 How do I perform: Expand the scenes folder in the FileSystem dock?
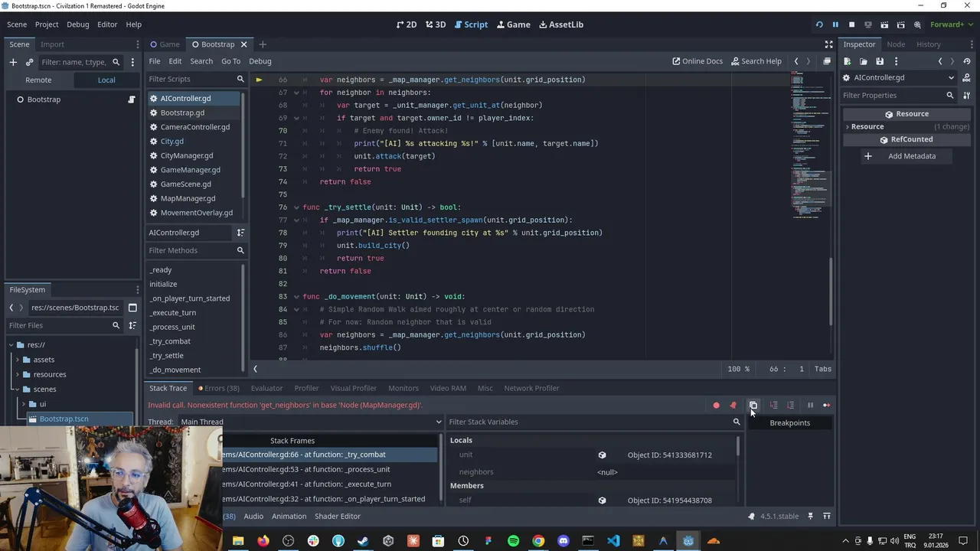[18, 390]
